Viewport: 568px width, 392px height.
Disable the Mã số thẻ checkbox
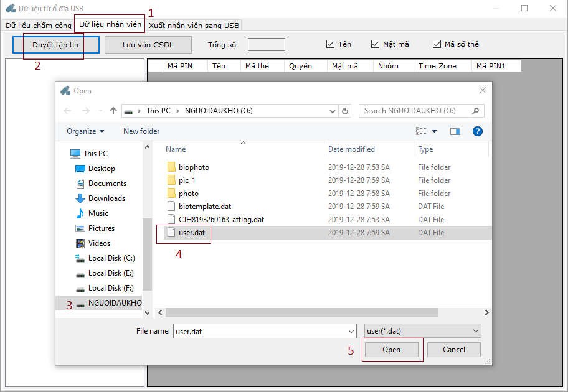click(437, 44)
